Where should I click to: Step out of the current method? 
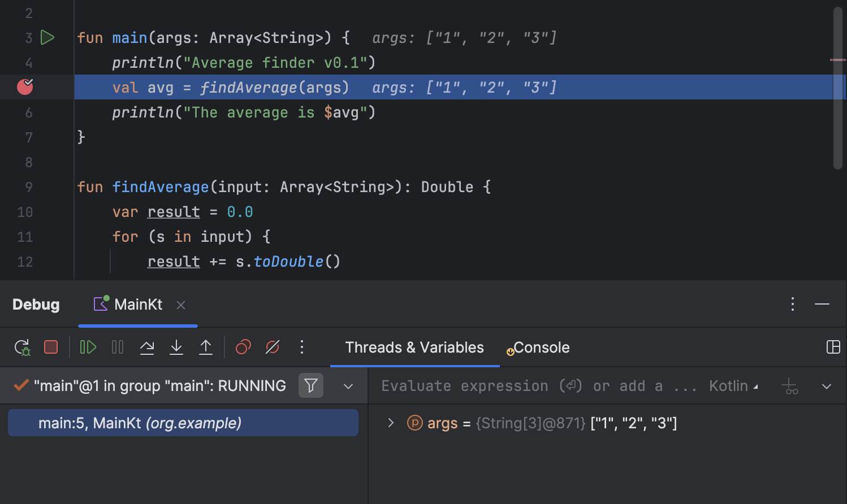206,347
